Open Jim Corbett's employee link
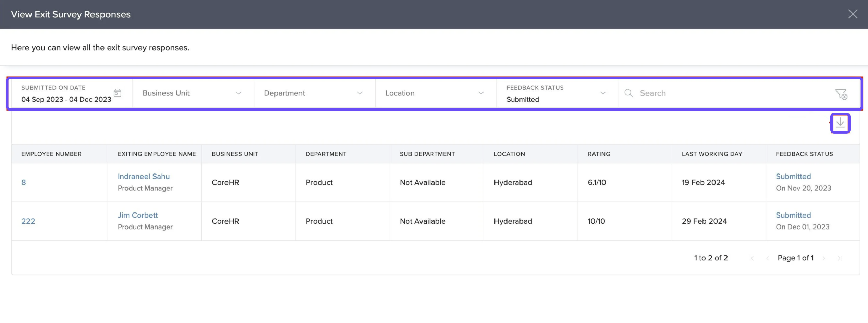The image size is (868, 323). click(137, 215)
